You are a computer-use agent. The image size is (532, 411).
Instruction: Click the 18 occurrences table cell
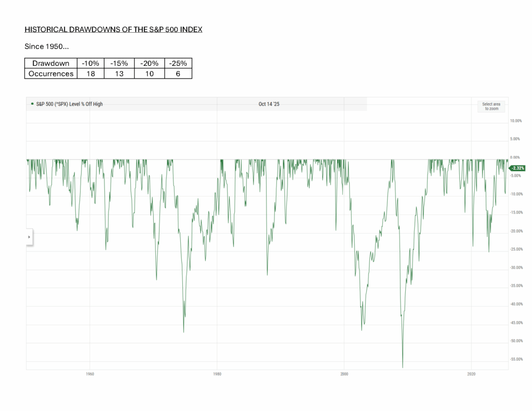pos(90,74)
